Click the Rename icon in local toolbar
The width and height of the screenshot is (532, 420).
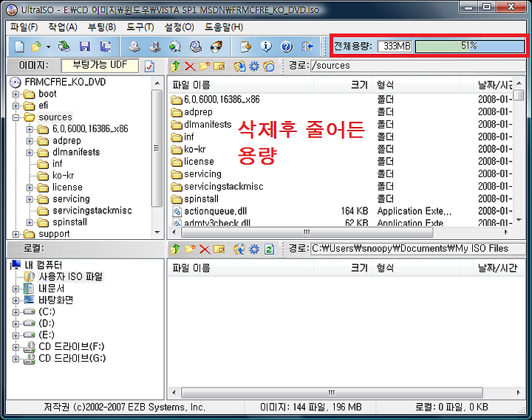pos(219,249)
